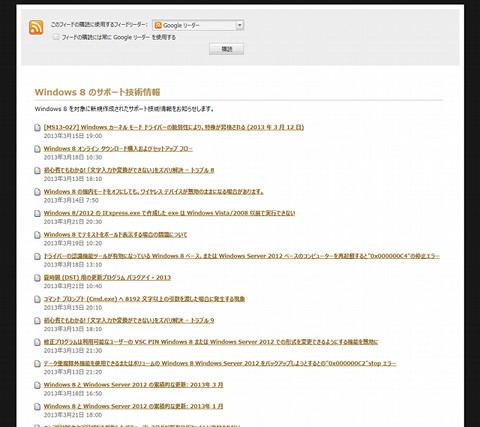Click the page icon beside the Cmd.exe entry
This screenshot has height=427, width=480.
coord(37,299)
